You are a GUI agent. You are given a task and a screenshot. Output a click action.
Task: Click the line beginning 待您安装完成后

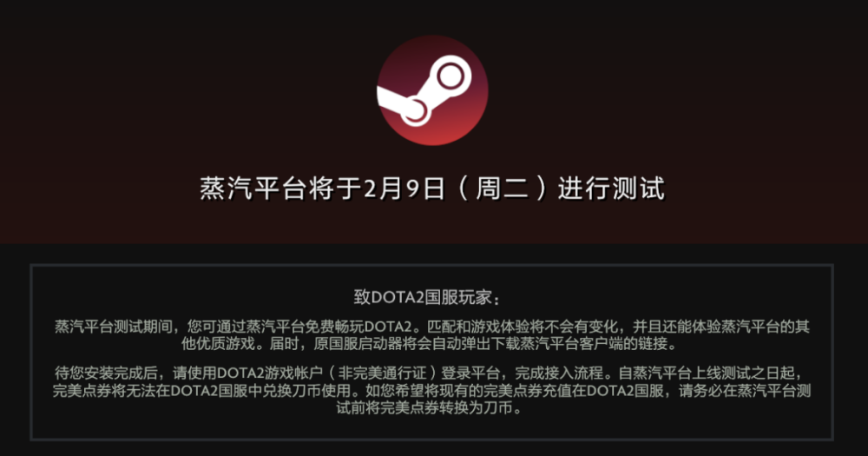[x=429, y=373]
